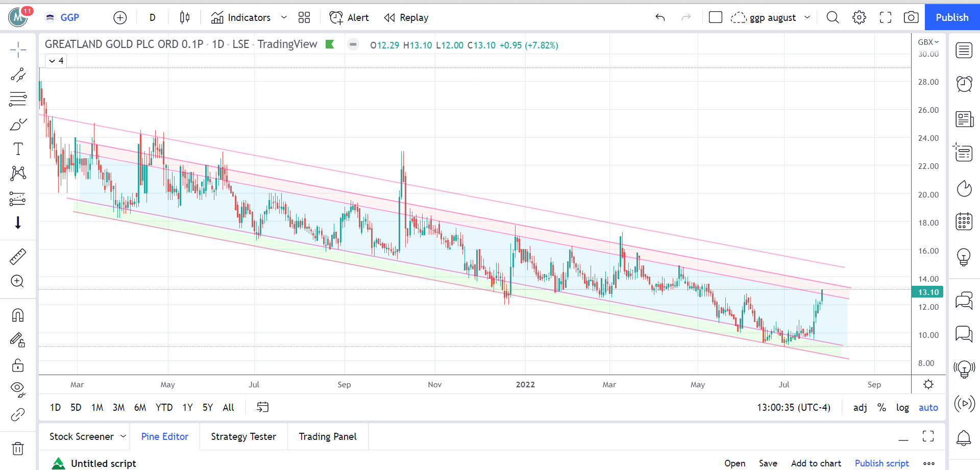Toggle percent scale mode
Image resolution: width=980 pixels, height=470 pixels.
coord(881,407)
